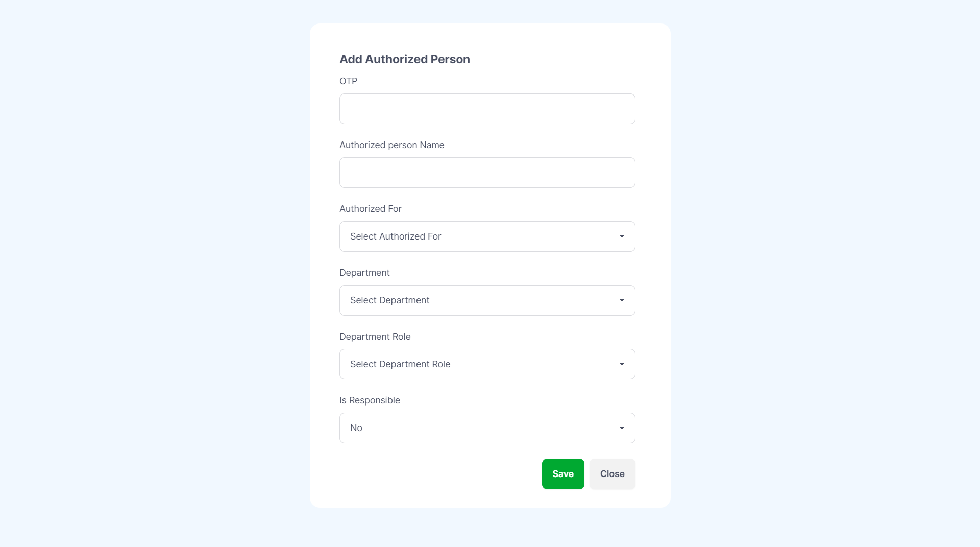The width and height of the screenshot is (980, 547).
Task: Open the Select Department dropdown
Action: (487, 300)
